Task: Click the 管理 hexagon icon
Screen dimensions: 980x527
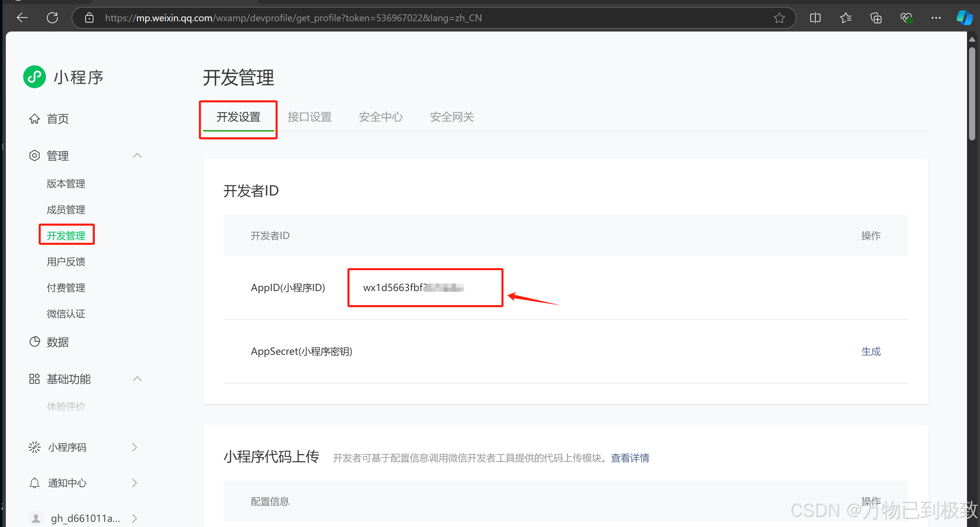Action: 34,155
